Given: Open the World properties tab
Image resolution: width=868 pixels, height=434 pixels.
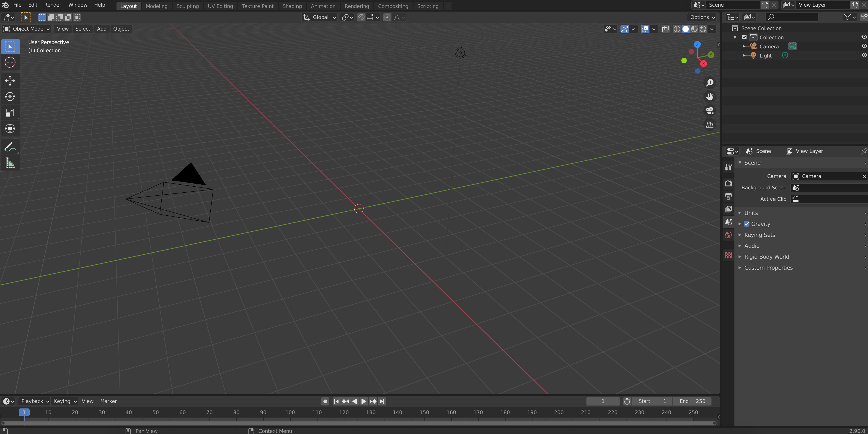Looking at the screenshot, I should point(728,235).
